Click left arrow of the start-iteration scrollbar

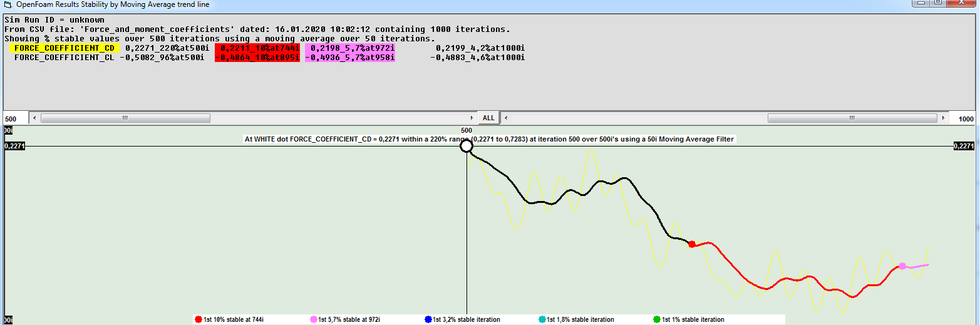pyautogui.click(x=34, y=118)
